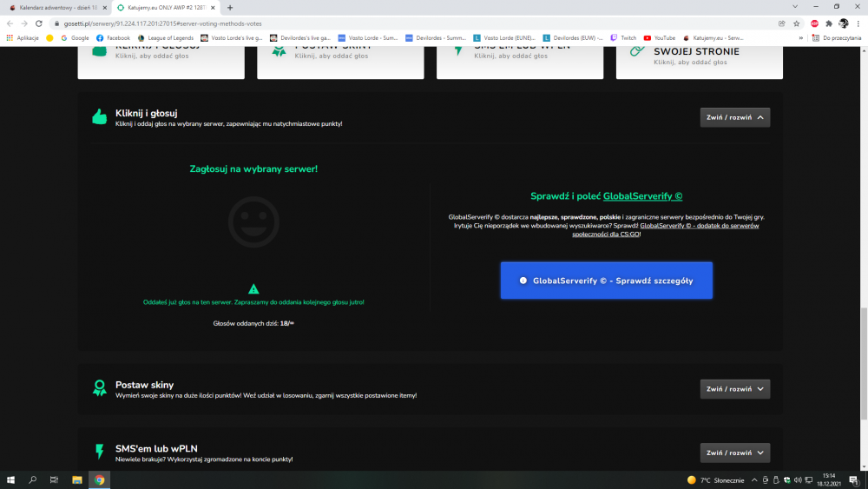
Task: Open Windows search magnifier in taskbar
Action: pyautogui.click(x=33, y=479)
